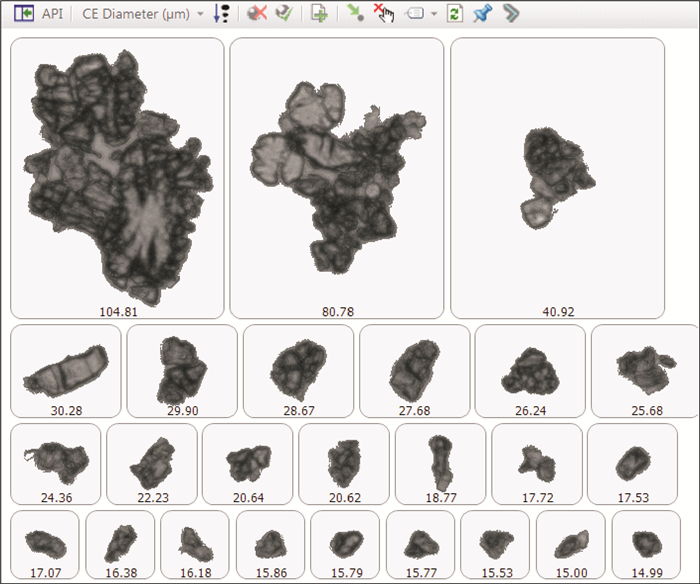Select the particle thumbnail labeled 80.78
This screenshot has height=584, width=700.
[x=336, y=175]
